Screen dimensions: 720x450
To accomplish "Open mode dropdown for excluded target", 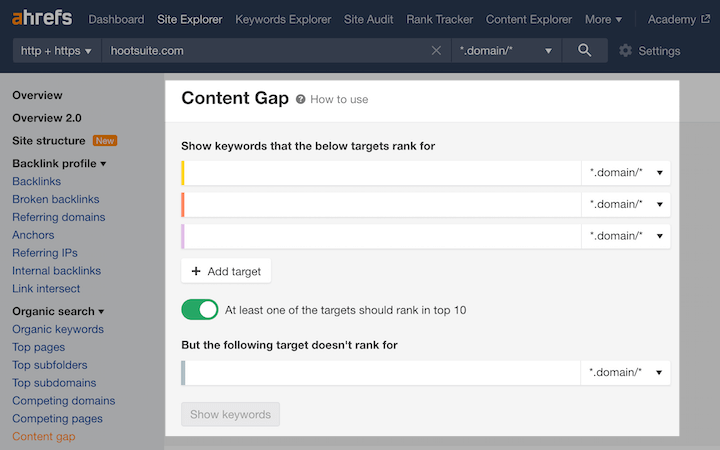I will (x=626, y=373).
